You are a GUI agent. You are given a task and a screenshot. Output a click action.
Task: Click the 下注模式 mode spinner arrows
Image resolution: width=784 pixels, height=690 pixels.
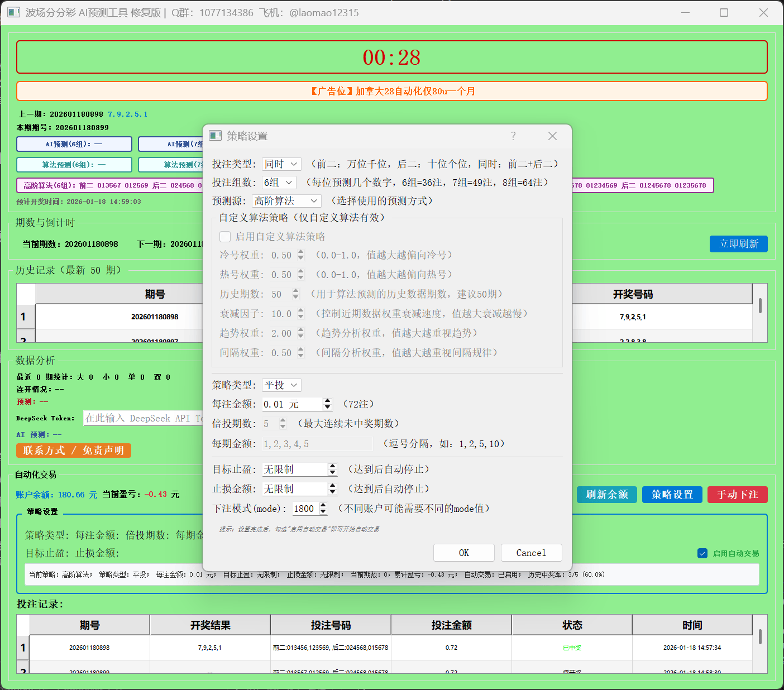pyautogui.click(x=323, y=509)
